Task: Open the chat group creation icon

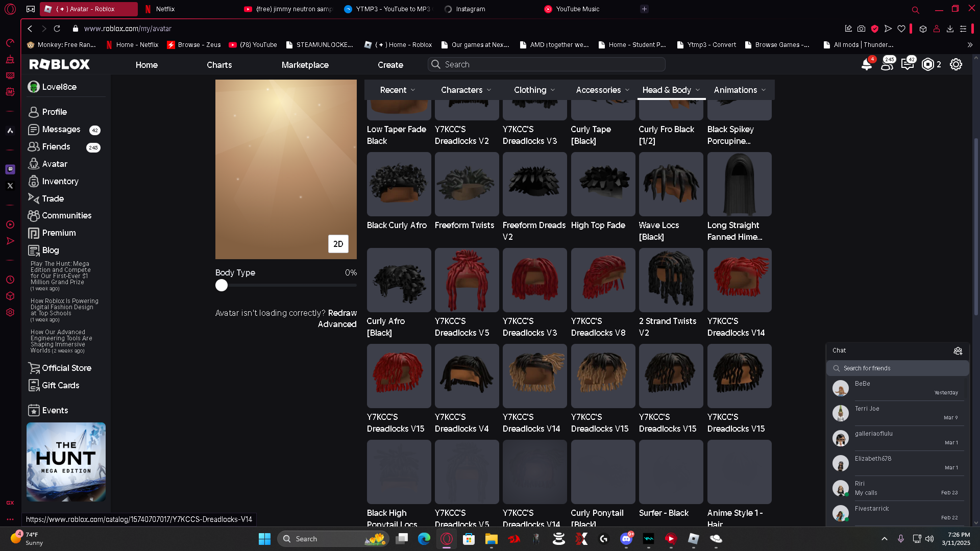Action: click(958, 350)
